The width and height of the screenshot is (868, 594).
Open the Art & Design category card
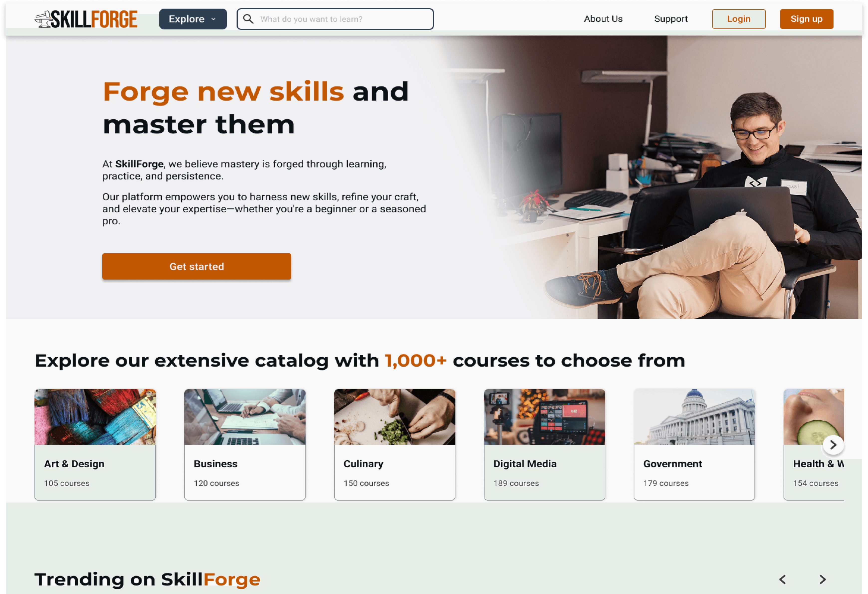click(95, 444)
